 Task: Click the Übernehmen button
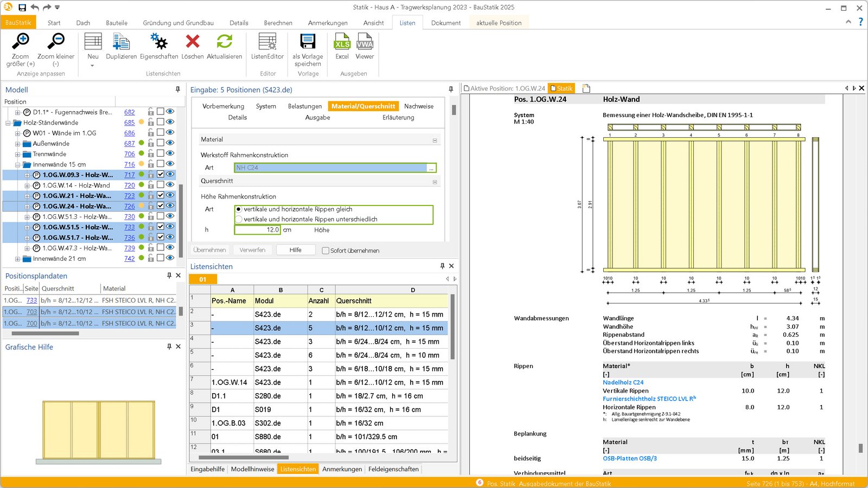pyautogui.click(x=209, y=249)
